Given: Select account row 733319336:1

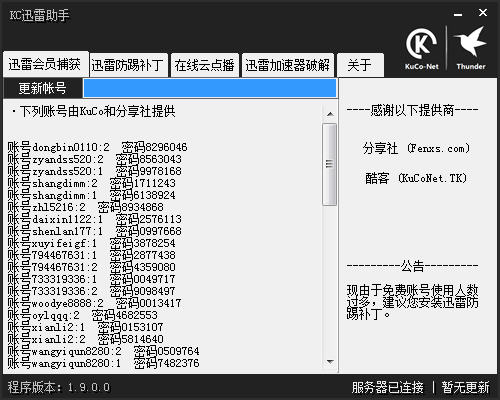Looking at the screenshot, I should click(92, 279).
